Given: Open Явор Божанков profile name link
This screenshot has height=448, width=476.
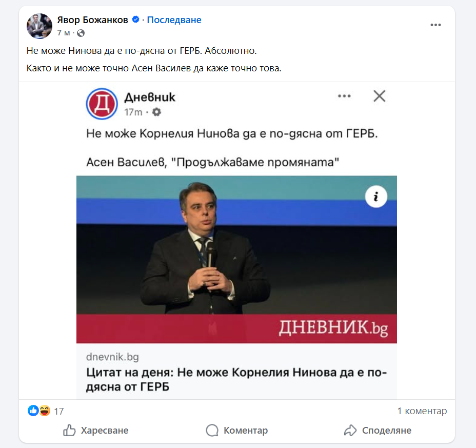Looking at the screenshot, I should [93, 20].
